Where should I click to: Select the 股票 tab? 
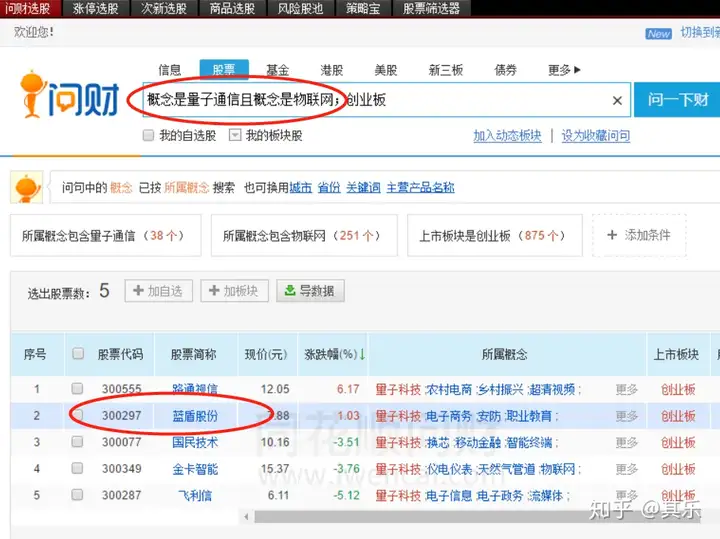[224, 69]
